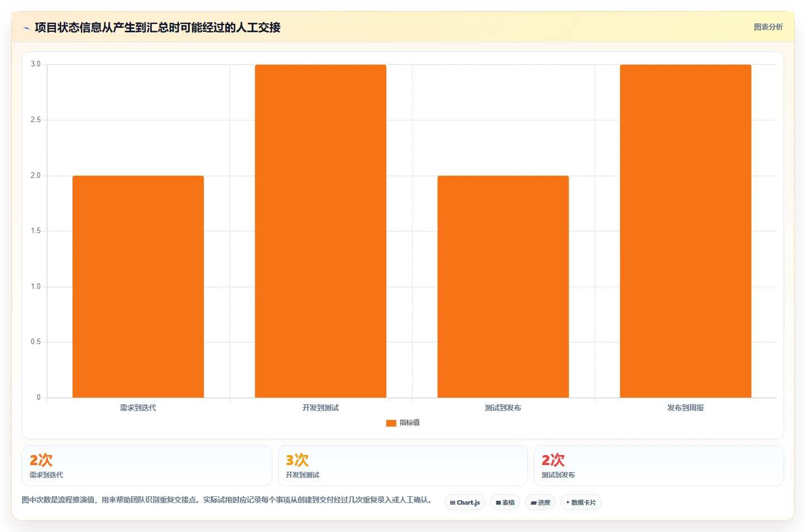The width and height of the screenshot is (806, 532).
Task: Click the 需求到迭代 bar in chart
Action: pyautogui.click(x=138, y=287)
